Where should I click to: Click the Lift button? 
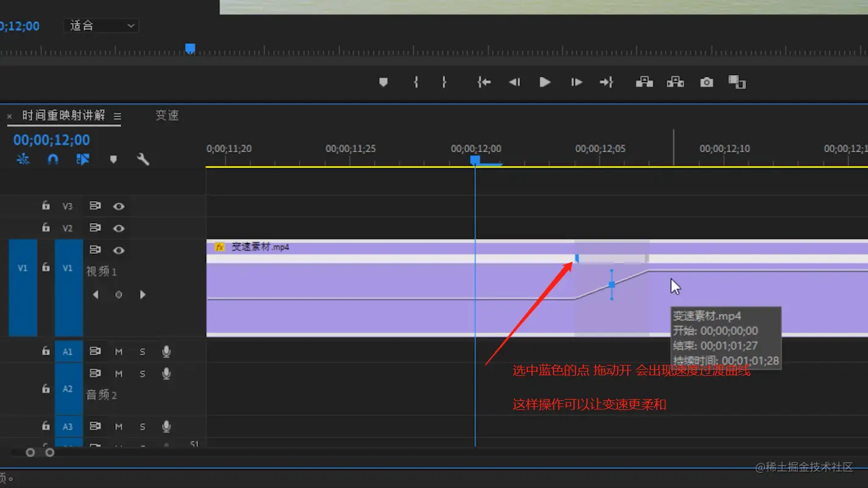[644, 82]
